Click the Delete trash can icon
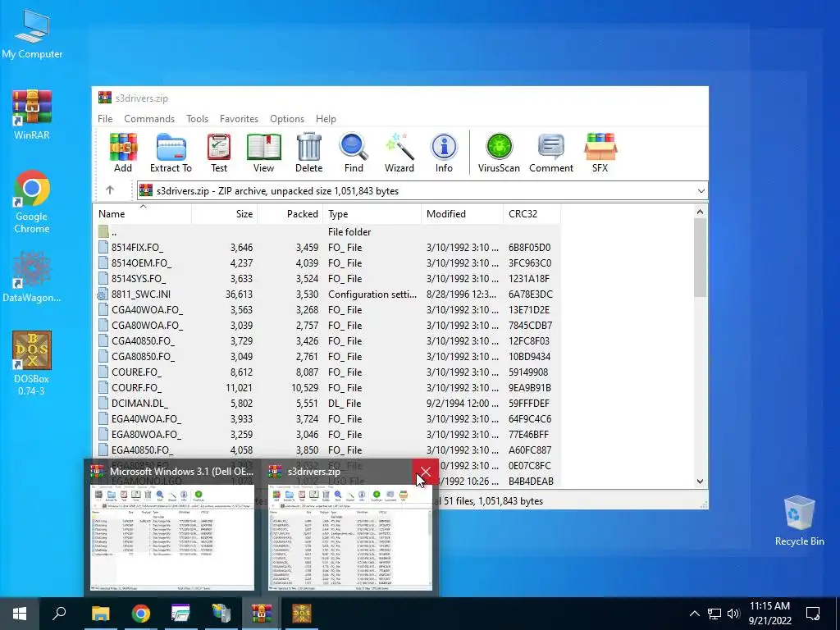This screenshot has width=840, height=630. pyautogui.click(x=309, y=153)
